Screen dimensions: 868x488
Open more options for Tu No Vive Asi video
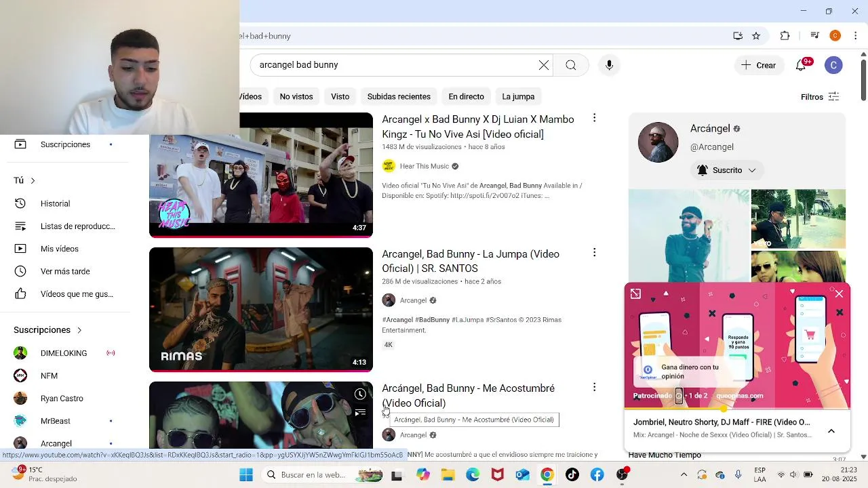point(594,118)
